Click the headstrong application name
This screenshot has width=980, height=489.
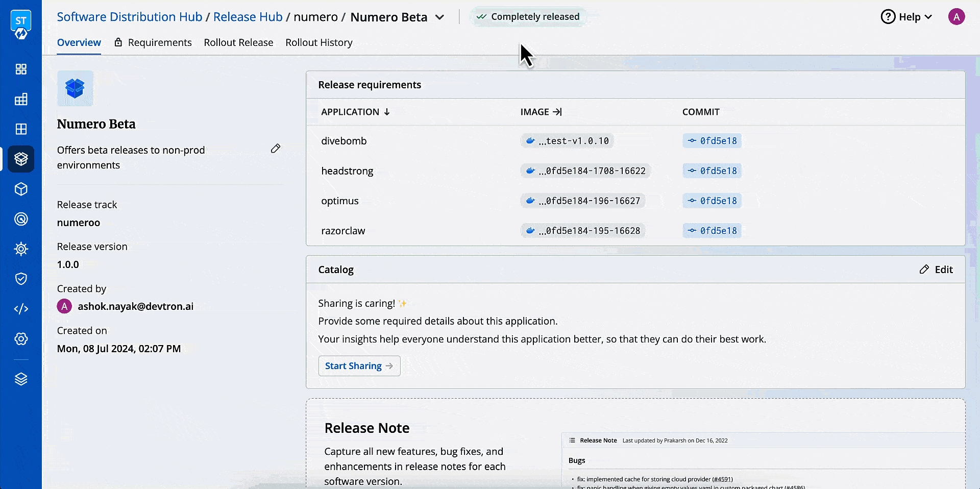[347, 171]
